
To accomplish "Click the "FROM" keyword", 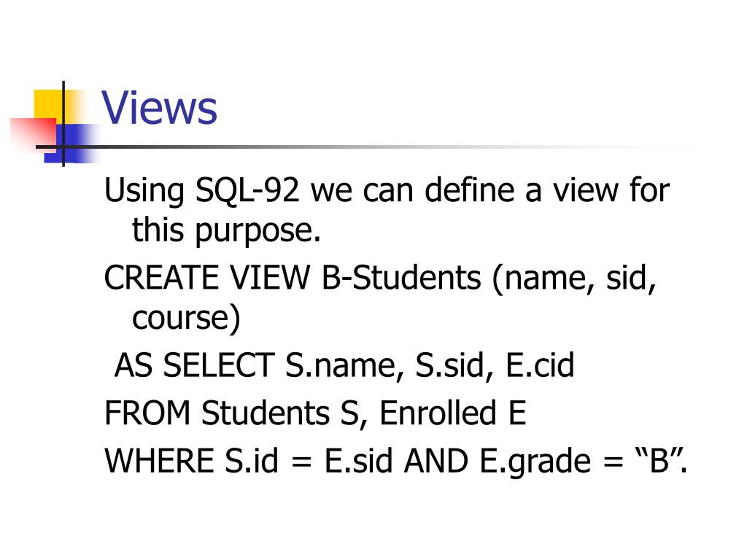I will [x=147, y=413].
